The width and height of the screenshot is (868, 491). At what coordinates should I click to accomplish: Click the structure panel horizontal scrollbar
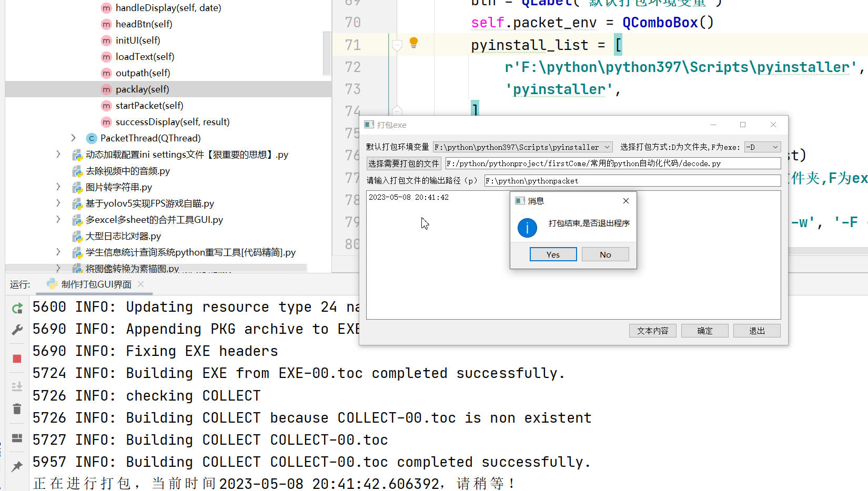pos(156,268)
